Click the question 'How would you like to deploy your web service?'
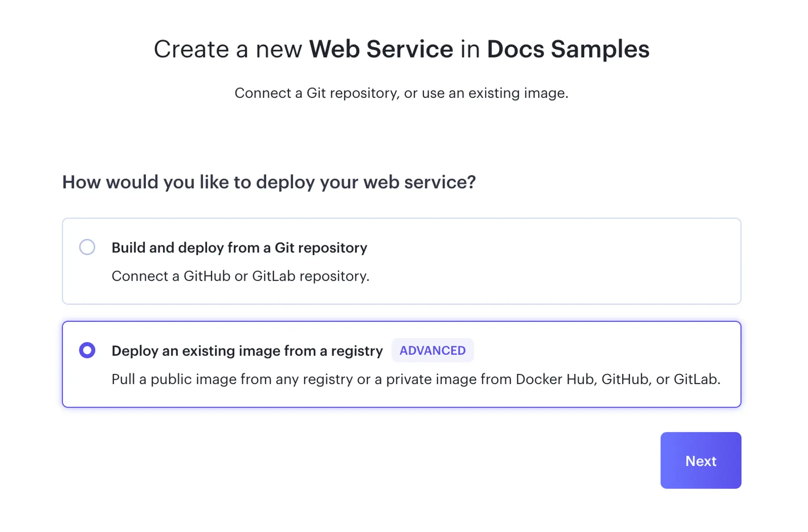 click(x=269, y=182)
